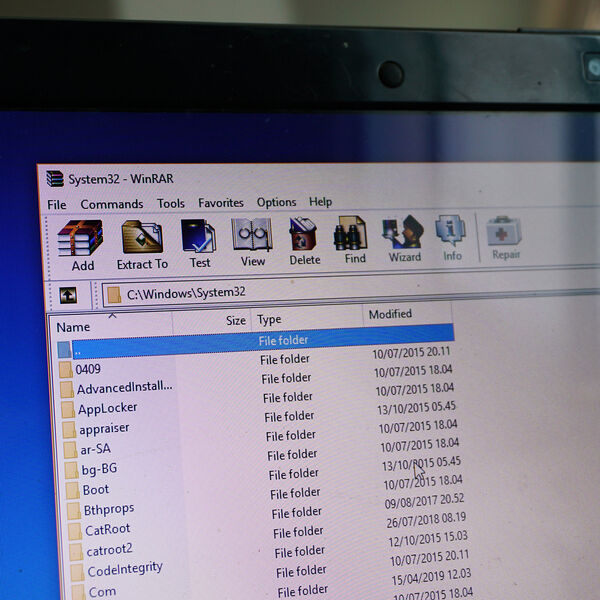Open the Options menu
600x600 pixels.
pos(276,202)
